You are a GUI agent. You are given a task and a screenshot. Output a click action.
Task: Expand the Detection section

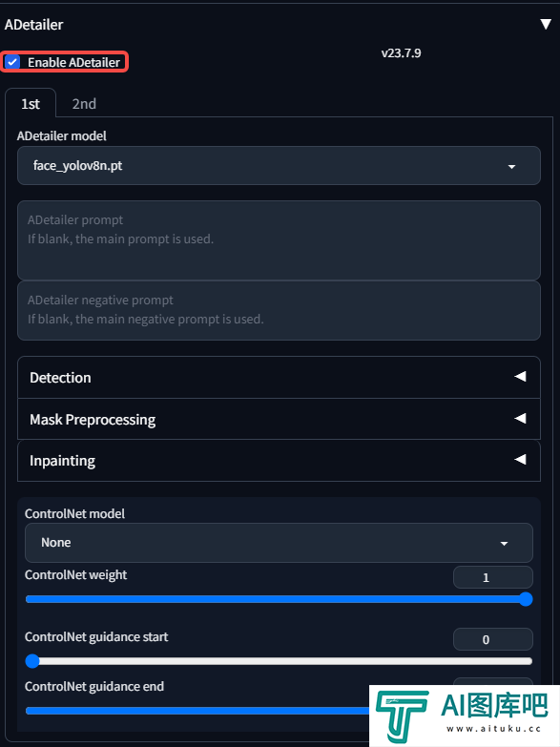279,377
